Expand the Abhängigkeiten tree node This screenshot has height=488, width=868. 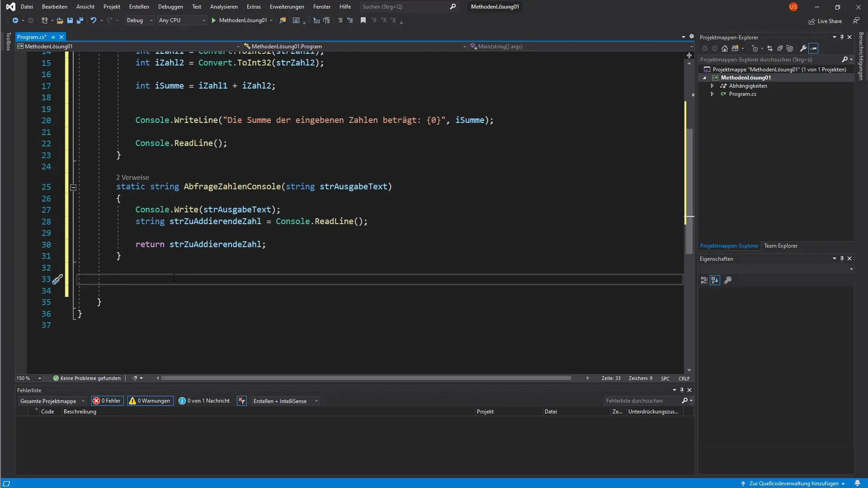tap(712, 86)
